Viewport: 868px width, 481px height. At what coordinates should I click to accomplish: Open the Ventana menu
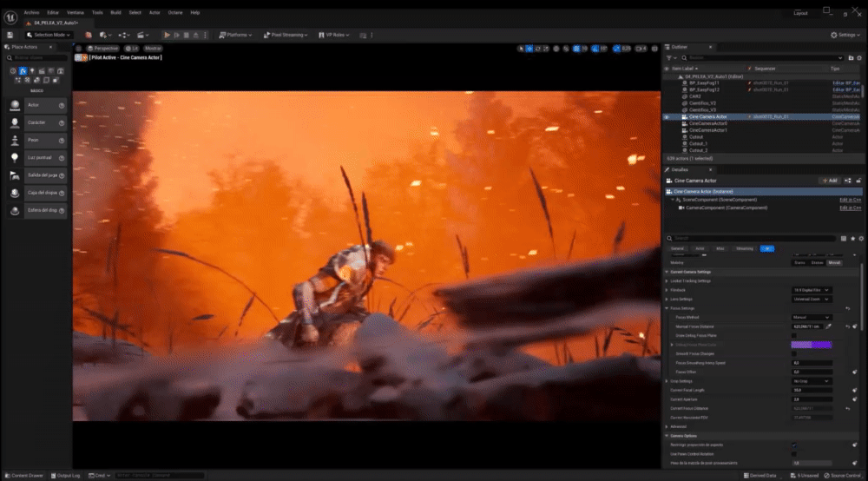click(x=76, y=12)
